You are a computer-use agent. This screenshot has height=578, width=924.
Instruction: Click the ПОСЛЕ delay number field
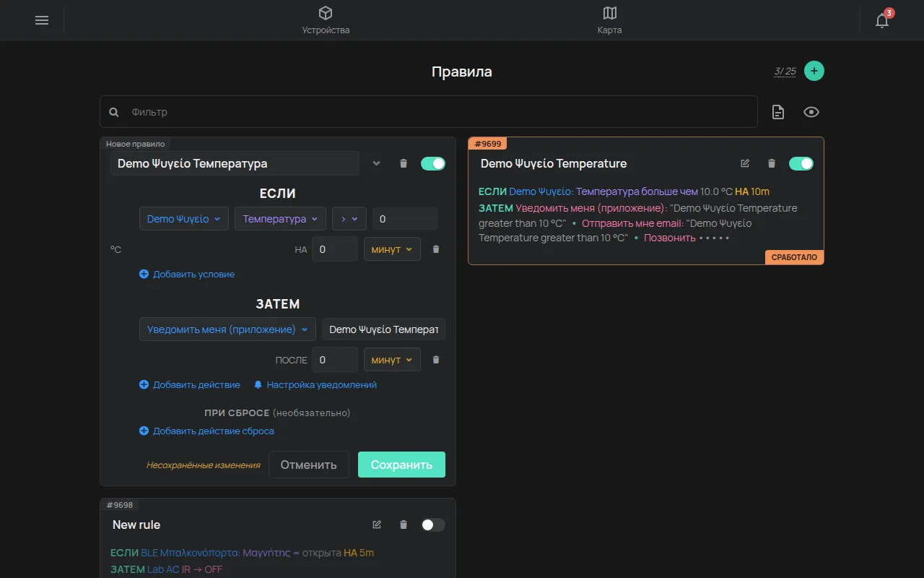335,360
